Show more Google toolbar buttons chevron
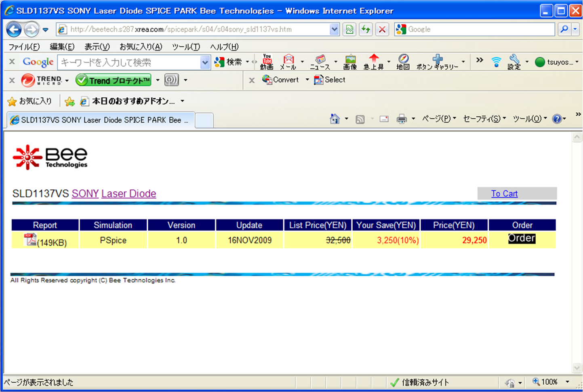The width and height of the screenshot is (583, 392). tap(480, 60)
